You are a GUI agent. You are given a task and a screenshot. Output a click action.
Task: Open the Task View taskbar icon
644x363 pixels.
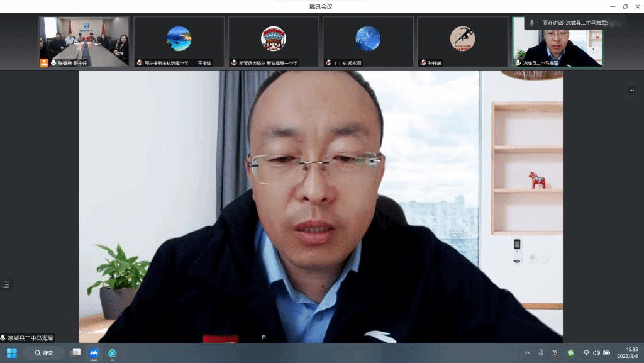tap(76, 353)
